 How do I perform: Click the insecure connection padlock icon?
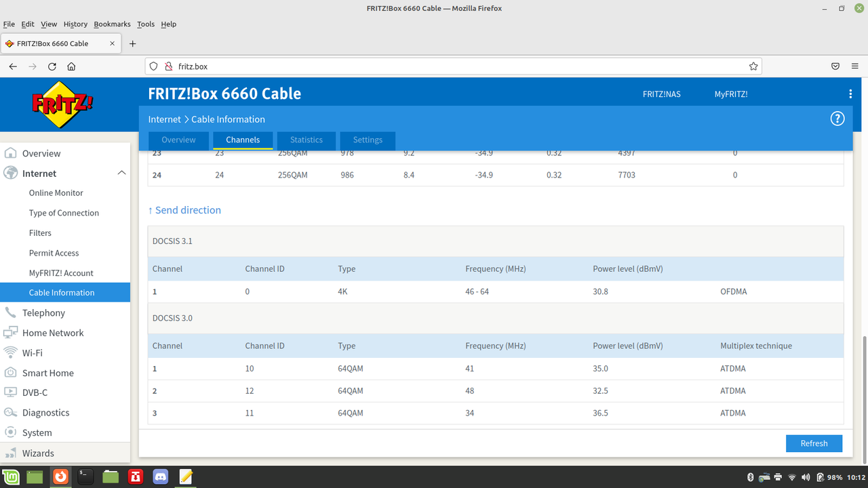[x=168, y=66]
